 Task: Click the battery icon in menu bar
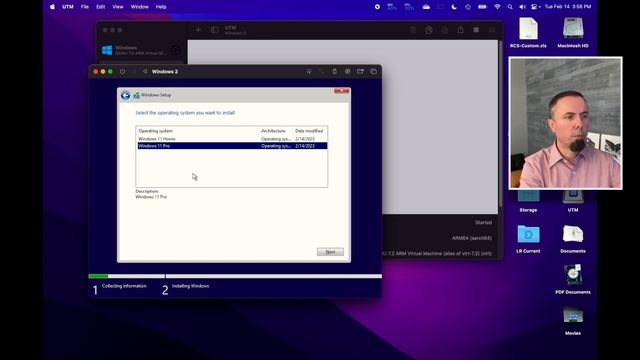click(x=482, y=7)
